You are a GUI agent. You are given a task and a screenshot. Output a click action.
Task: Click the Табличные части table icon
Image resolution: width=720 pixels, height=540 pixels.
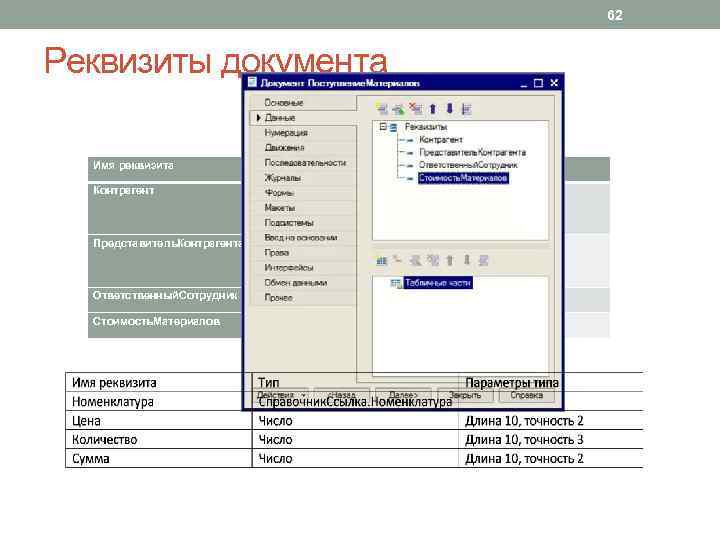(x=396, y=283)
